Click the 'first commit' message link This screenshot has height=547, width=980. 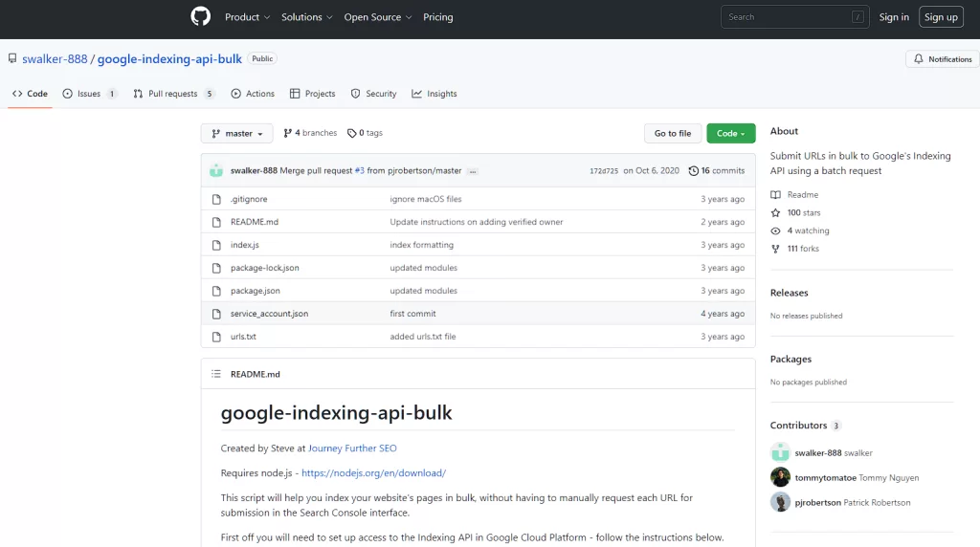(412, 314)
